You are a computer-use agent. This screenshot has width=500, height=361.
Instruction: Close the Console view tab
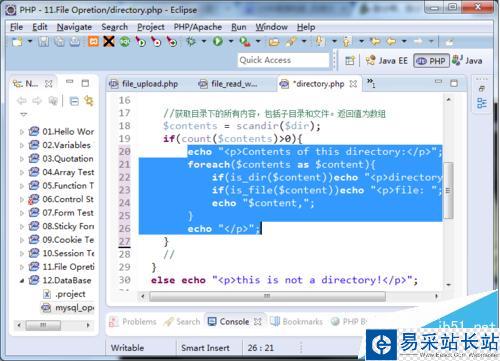pos(258,322)
